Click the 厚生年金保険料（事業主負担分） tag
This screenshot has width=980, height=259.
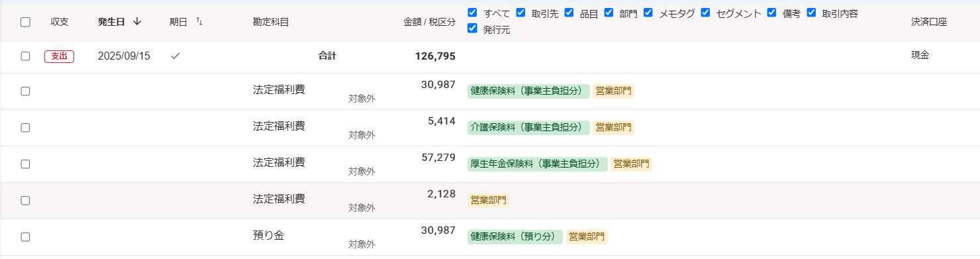[x=537, y=164]
